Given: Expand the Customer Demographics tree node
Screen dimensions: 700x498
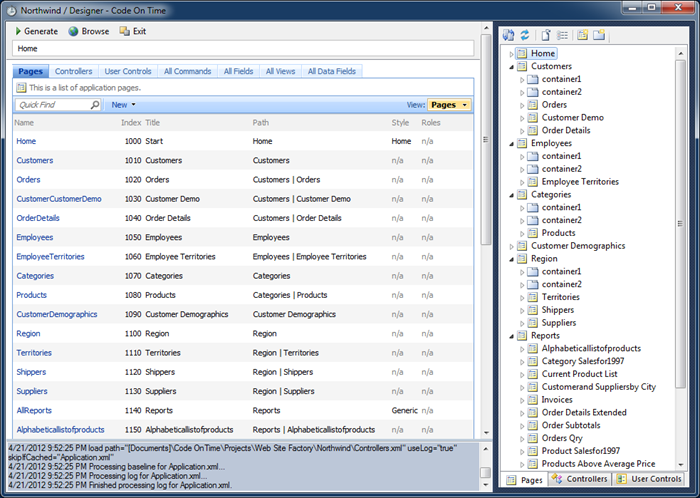Looking at the screenshot, I should click(512, 246).
